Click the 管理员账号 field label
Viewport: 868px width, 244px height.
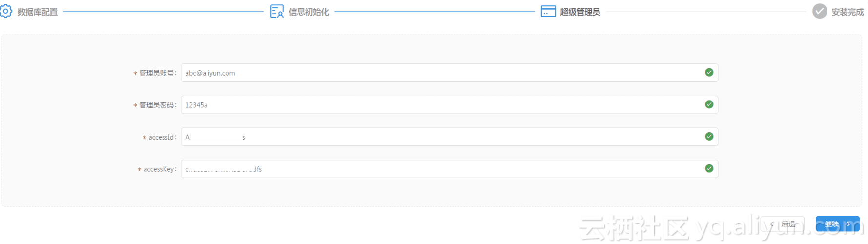157,73
